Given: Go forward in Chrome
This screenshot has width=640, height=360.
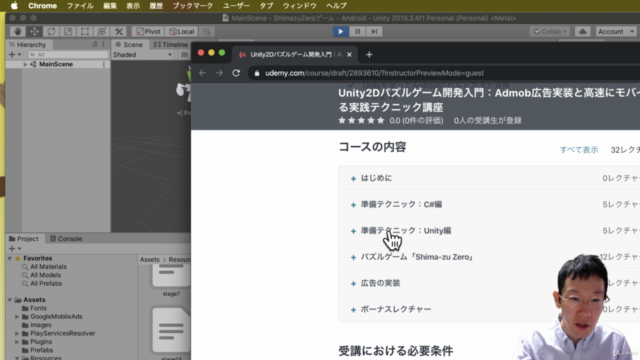Looking at the screenshot, I should tap(219, 73).
